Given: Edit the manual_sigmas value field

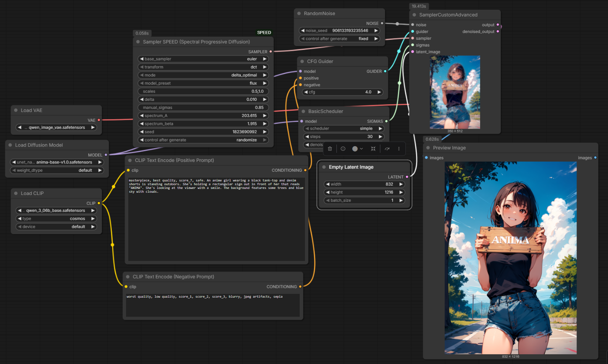Looking at the screenshot, I should (x=203, y=107).
